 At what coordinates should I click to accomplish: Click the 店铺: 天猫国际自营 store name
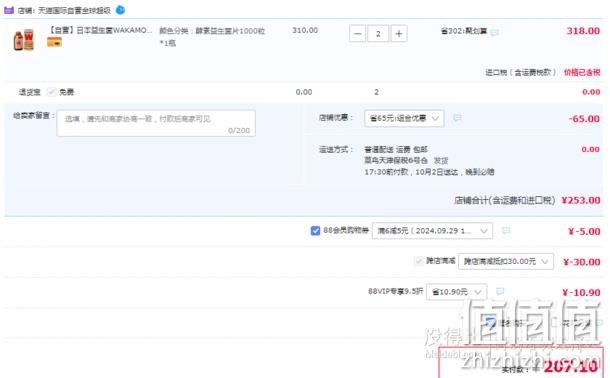[x=64, y=10]
